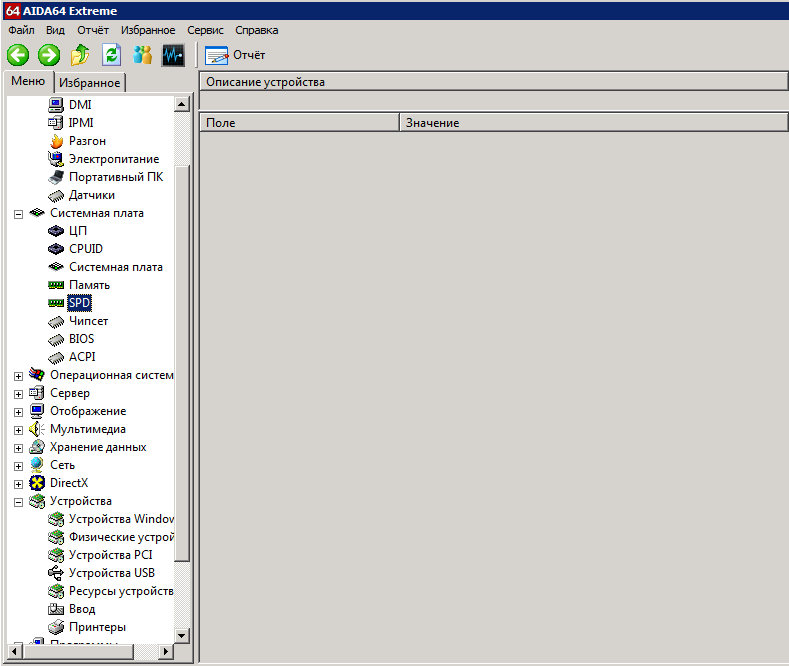The width and height of the screenshot is (789, 666).
Task: Open the Отчёт menu in the menu bar
Action: click(93, 30)
